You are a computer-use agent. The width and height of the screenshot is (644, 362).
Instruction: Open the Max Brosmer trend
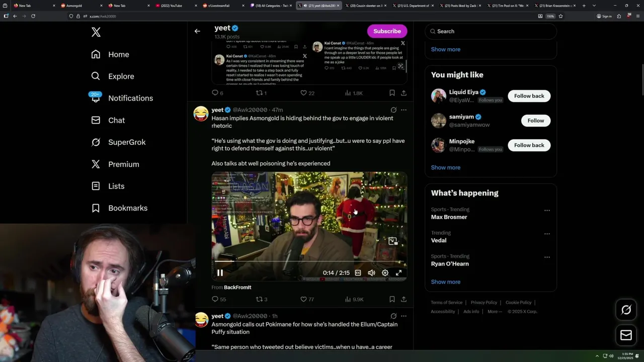point(449,217)
